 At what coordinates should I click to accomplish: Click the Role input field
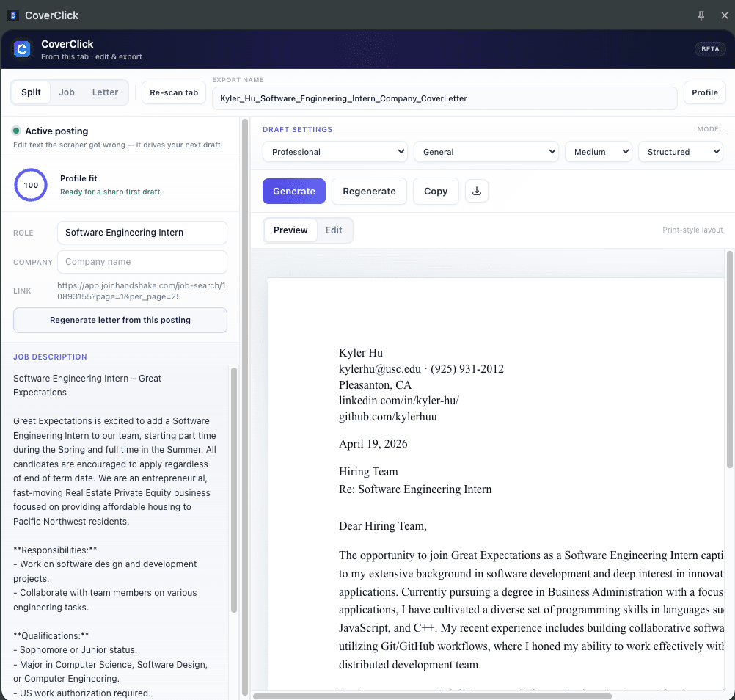pyautogui.click(x=142, y=233)
